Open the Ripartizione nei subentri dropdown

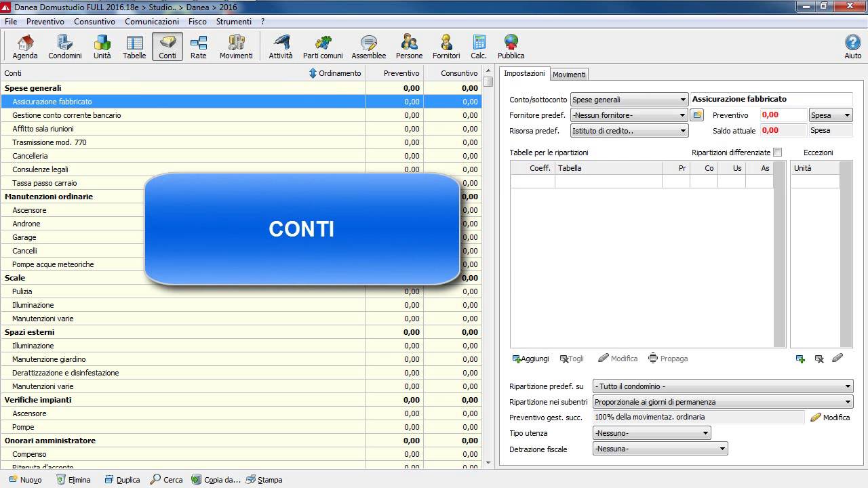[723, 402]
